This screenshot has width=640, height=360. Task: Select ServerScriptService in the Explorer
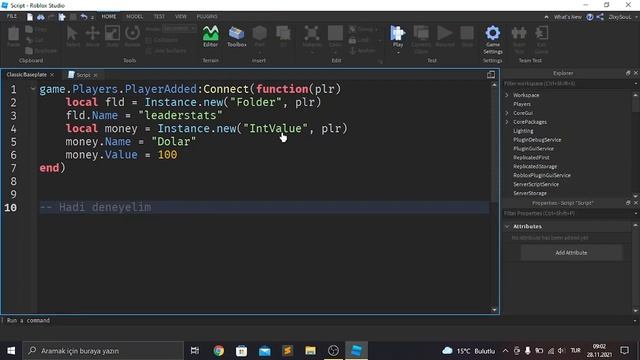[x=536, y=184]
